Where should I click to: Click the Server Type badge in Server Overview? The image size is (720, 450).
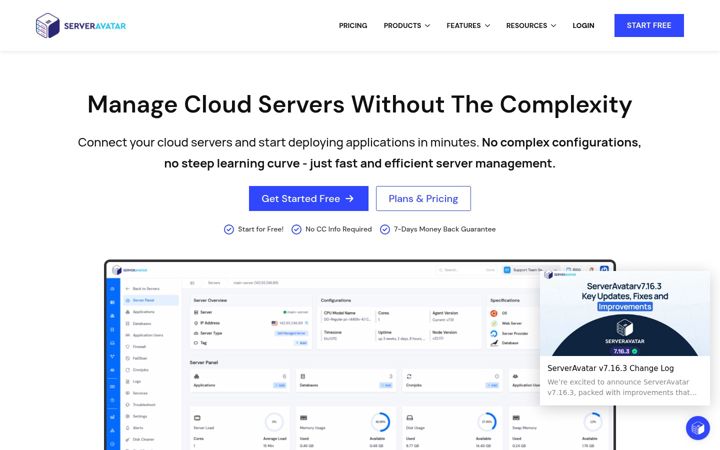pyautogui.click(x=292, y=333)
